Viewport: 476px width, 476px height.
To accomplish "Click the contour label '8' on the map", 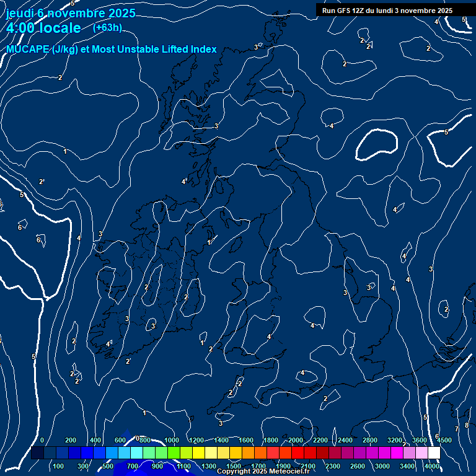I will tap(467, 425).
